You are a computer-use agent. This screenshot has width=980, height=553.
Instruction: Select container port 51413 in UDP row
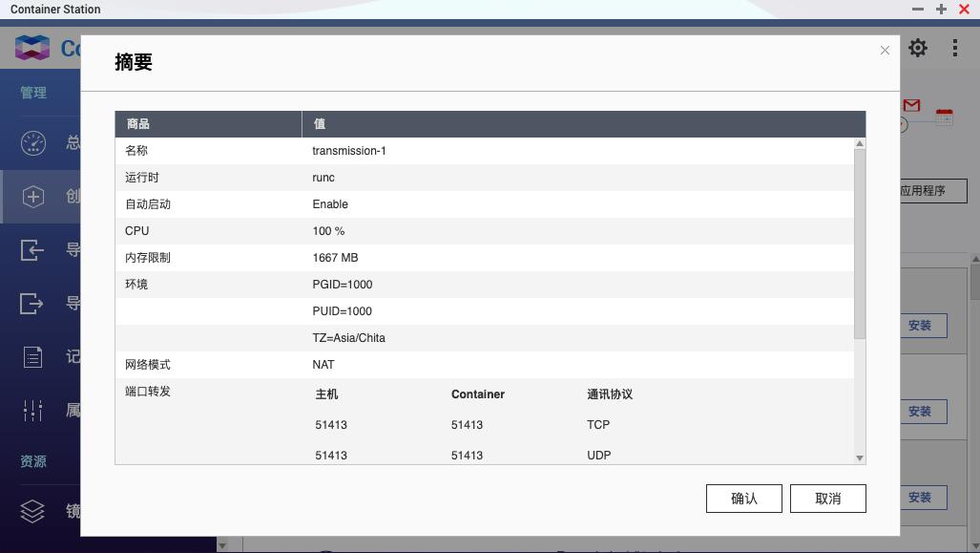point(467,456)
